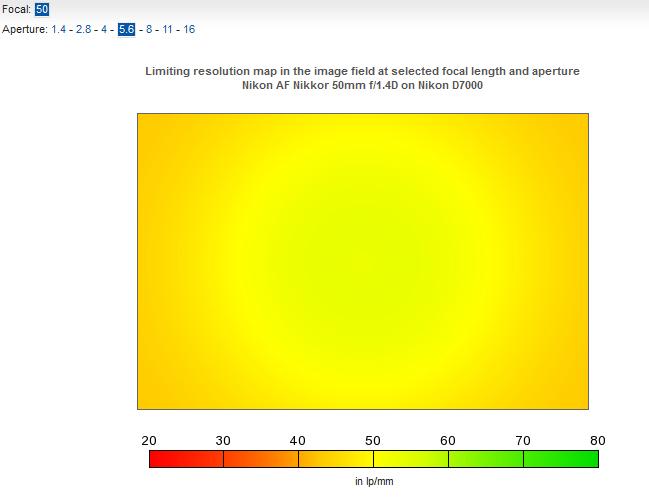Choose aperture 11
Screen dimensions: 649x503
pos(167,29)
